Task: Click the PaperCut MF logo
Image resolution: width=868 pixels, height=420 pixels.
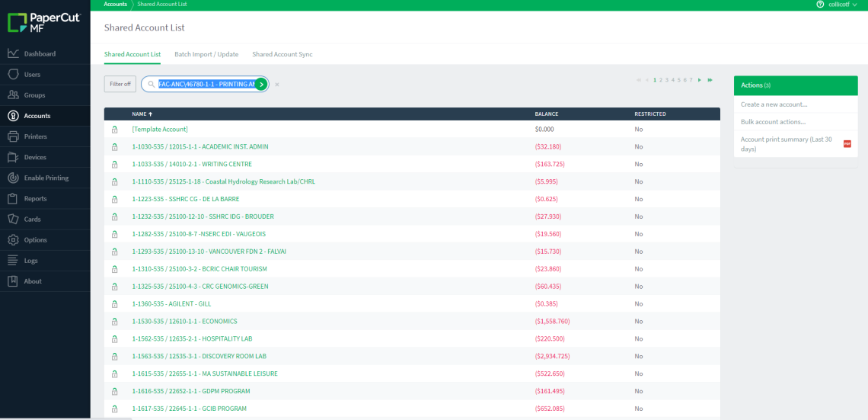Action: [44, 23]
